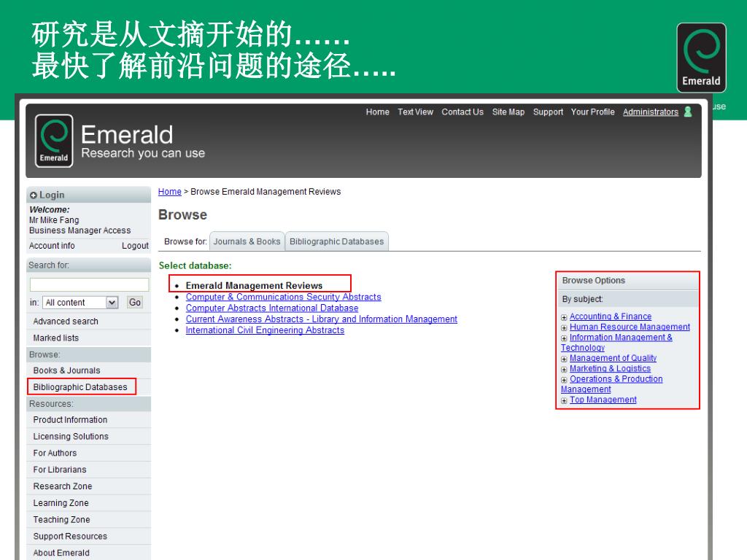Click the Login bullet icon
This screenshot has height=560, width=747.
point(33,195)
